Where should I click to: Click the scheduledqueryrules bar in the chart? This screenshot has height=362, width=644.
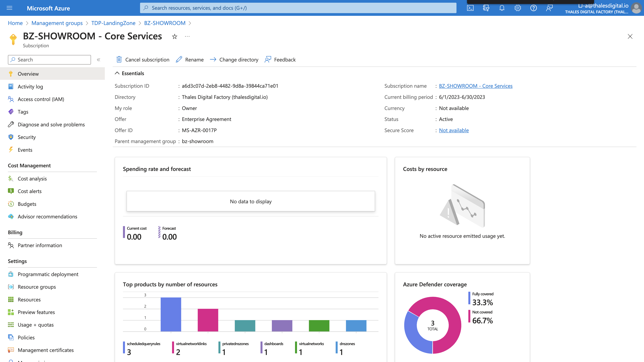coord(171,314)
